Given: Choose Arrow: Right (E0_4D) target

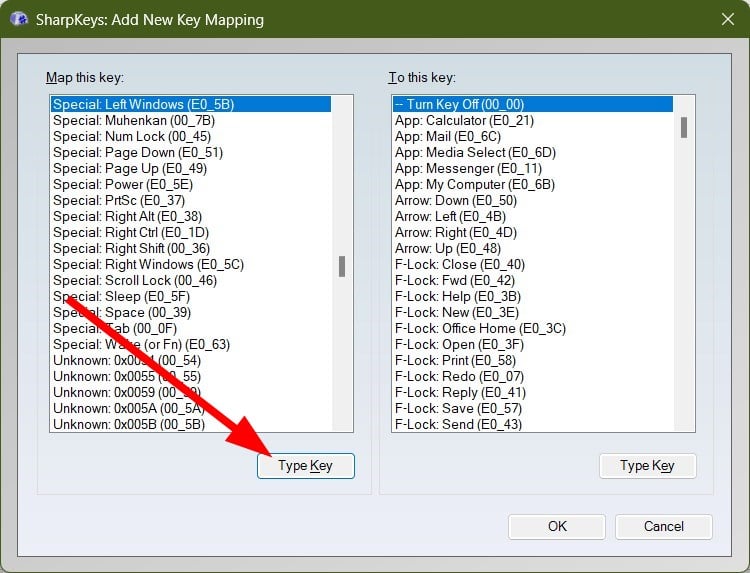Looking at the screenshot, I should click(x=533, y=232).
